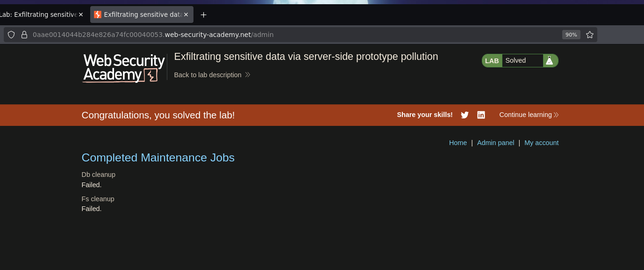The image size is (644, 270).
Task: Select the active Exfiltrating sensitive data tab
Action: click(x=142, y=15)
